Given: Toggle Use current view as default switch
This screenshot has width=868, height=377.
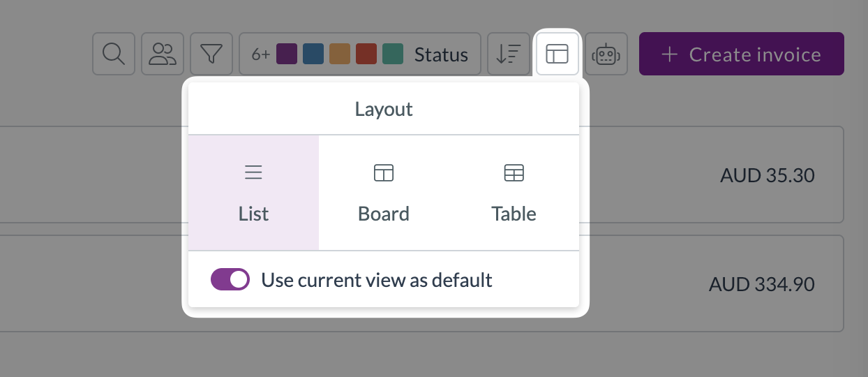Looking at the screenshot, I should (x=230, y=280).
